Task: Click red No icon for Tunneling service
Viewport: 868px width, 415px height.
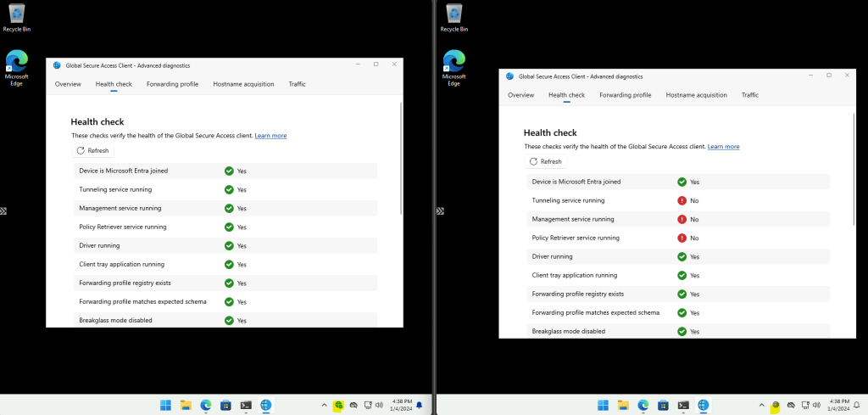Action: click(682, 200)
